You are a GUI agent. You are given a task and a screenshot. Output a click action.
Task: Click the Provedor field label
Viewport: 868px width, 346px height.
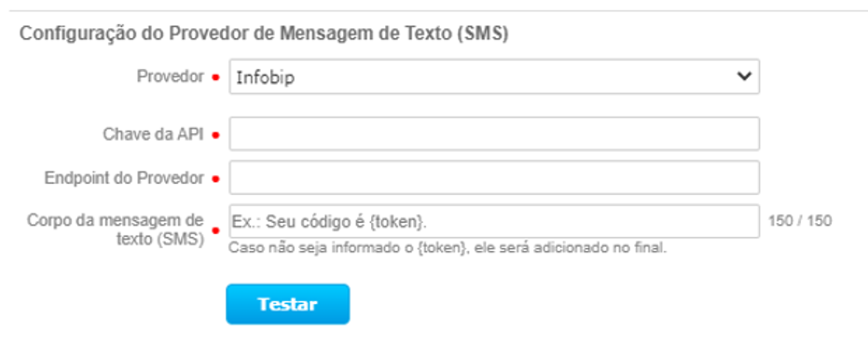pos(171,76)
